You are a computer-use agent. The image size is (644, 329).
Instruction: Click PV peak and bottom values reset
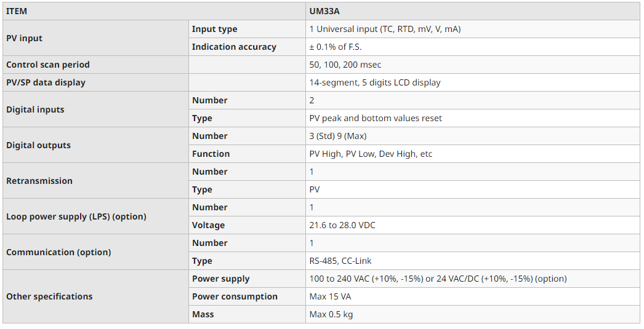click(375, 118)
